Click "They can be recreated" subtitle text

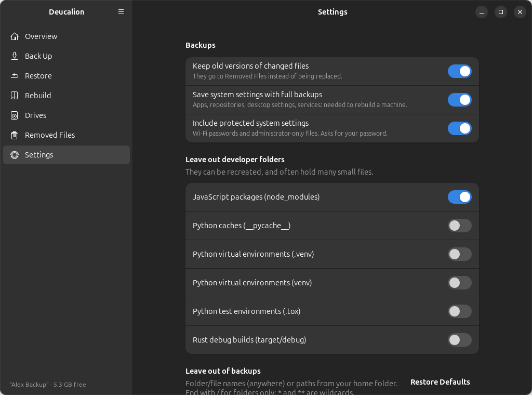click(x=279, y=172)
